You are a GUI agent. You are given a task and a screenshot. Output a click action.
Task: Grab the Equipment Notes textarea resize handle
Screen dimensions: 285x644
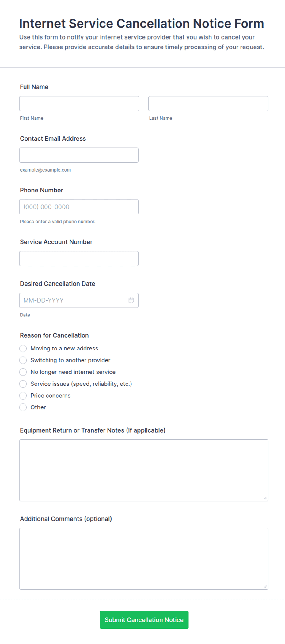tap(265, 498)
